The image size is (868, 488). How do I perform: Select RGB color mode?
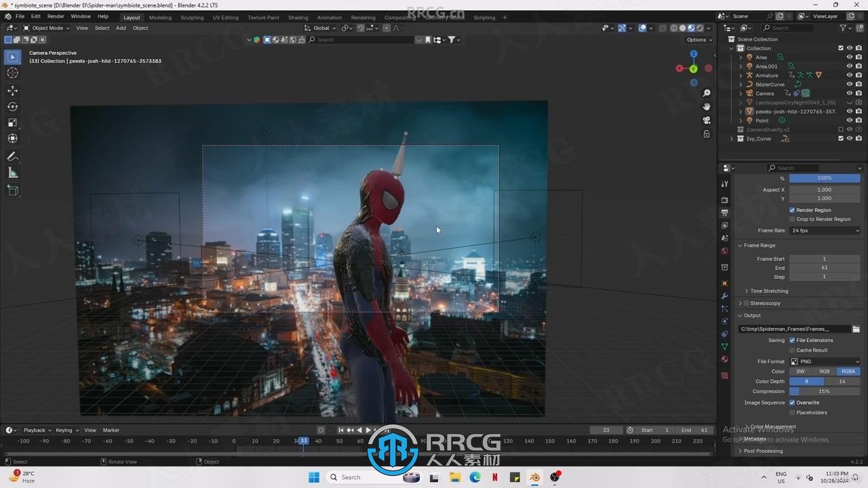point(824,371)
